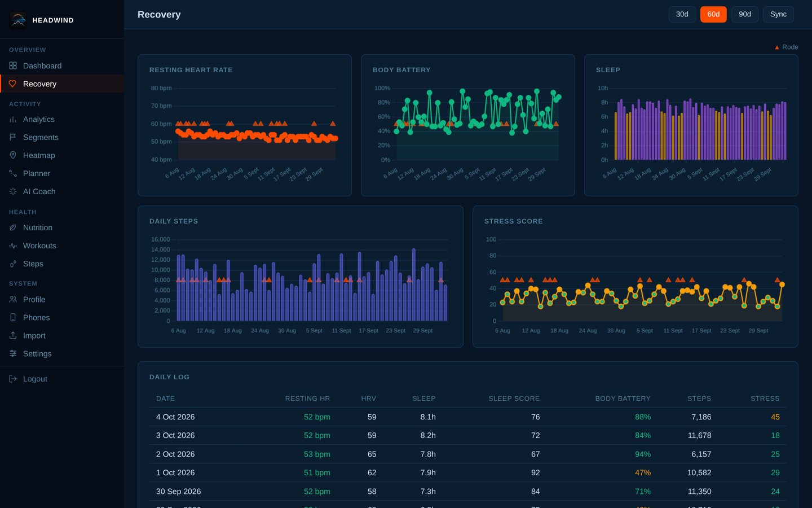Click the Sync button
Viewport: 812px width, 508px height.
778,14
